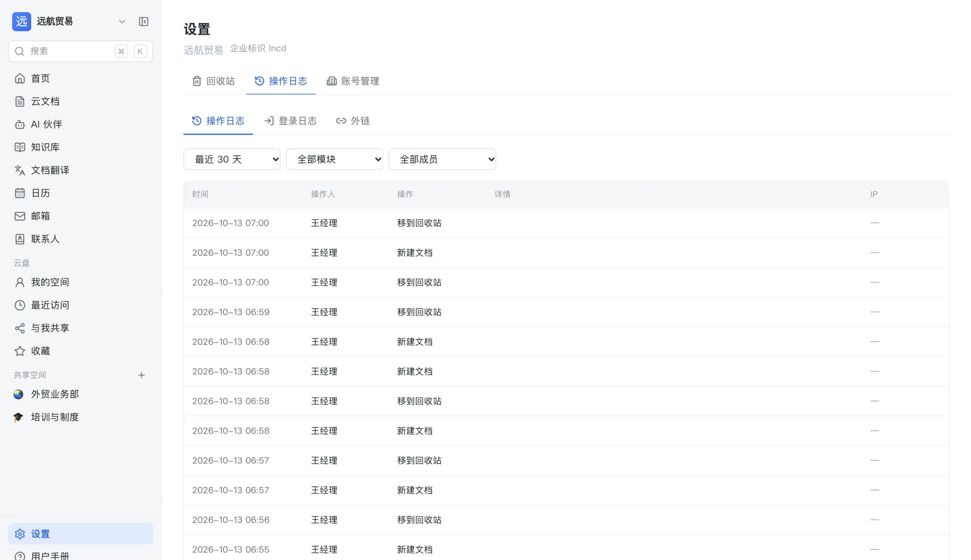Click the 2026-10-13 06:59 timestamp cell
This screenshot has height=560, width=971.
231,312
